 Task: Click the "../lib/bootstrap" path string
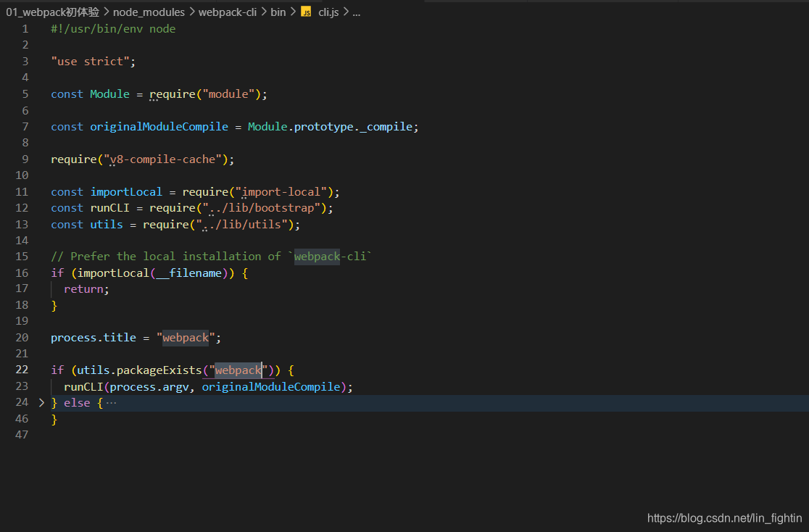pos(262,208)
